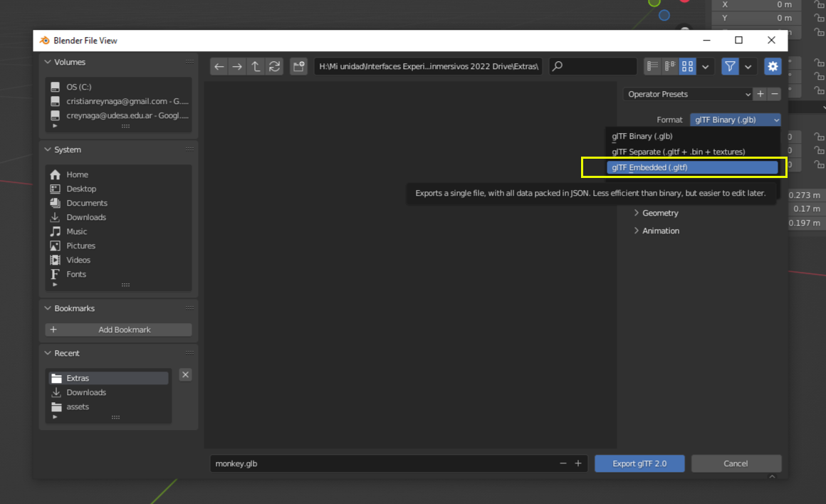This screenshot has width=826, height=504.
Task: Select the Downloads folder in System
Action: point(85,216)
